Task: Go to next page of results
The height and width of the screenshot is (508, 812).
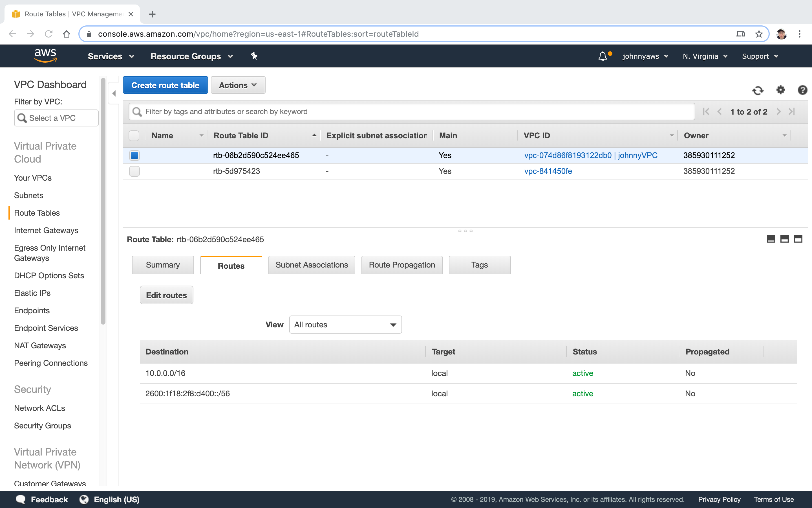Action: [778, 111]
